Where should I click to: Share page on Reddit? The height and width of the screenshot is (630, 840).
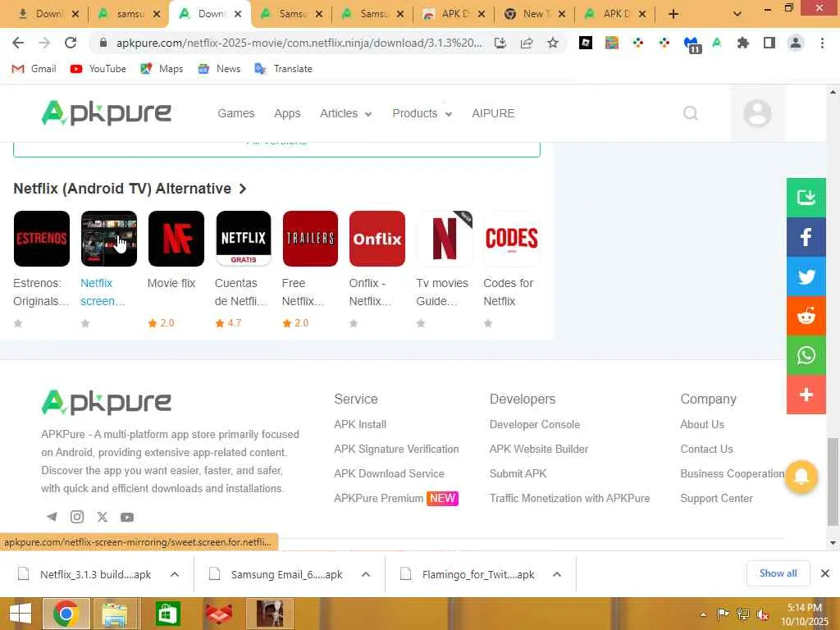tap(806, 316)
